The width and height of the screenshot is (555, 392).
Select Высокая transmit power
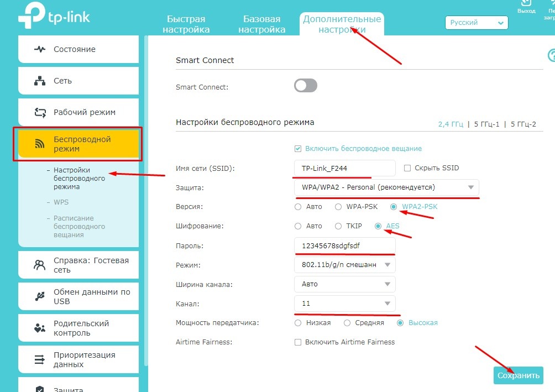[x=400, y=323]
